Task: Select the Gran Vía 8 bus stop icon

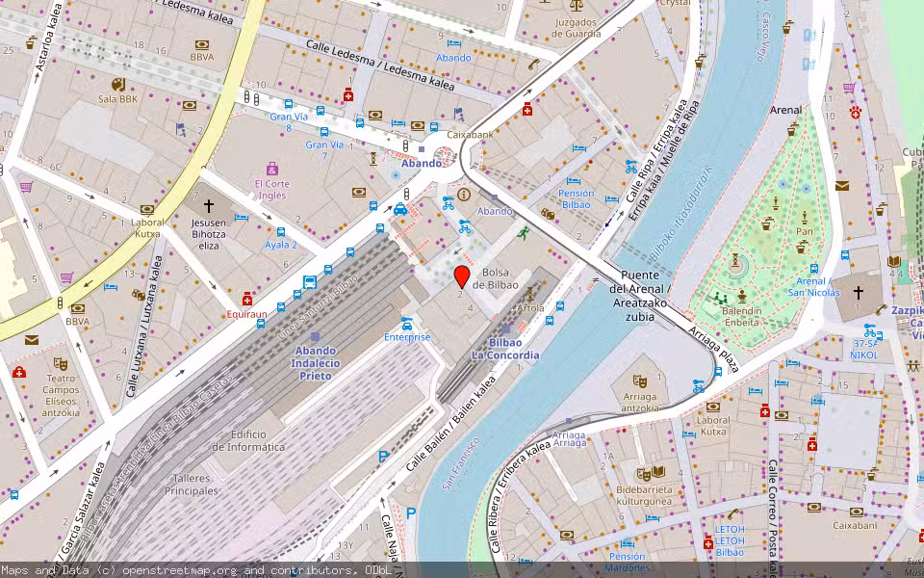Action: 289,104
